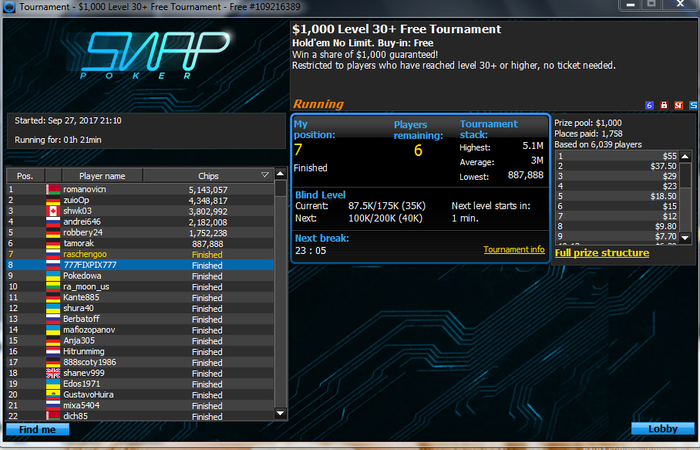Screen dimensions: 700x450
Task: Click the $18.50 fifth place prize
Action: click(x=663, y=196)
